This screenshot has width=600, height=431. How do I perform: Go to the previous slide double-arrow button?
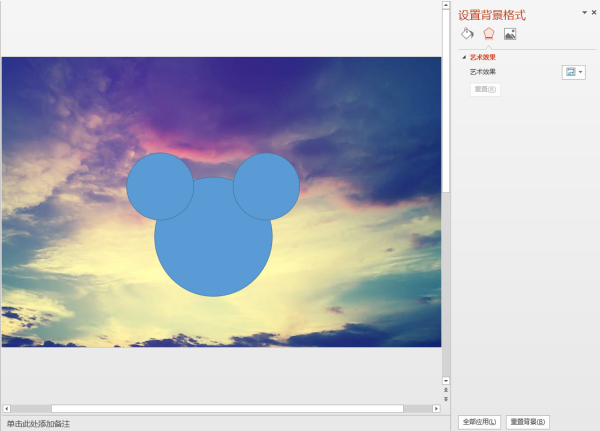[446, 390]
